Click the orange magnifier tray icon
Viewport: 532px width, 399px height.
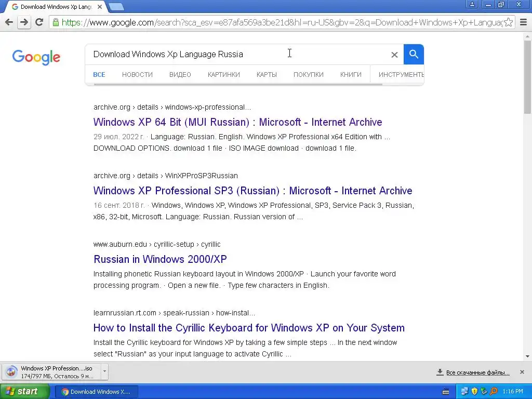[494, 392]
